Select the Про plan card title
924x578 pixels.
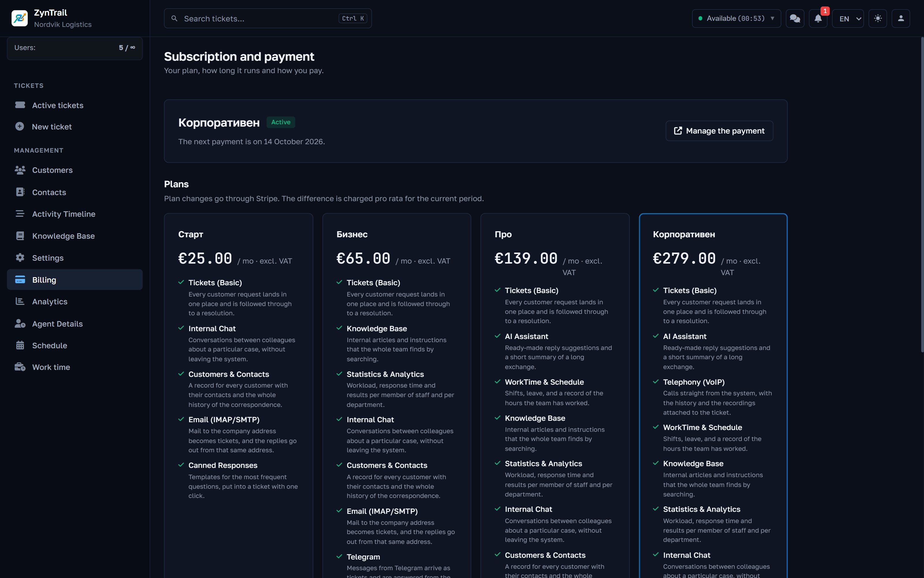[503, 234]
